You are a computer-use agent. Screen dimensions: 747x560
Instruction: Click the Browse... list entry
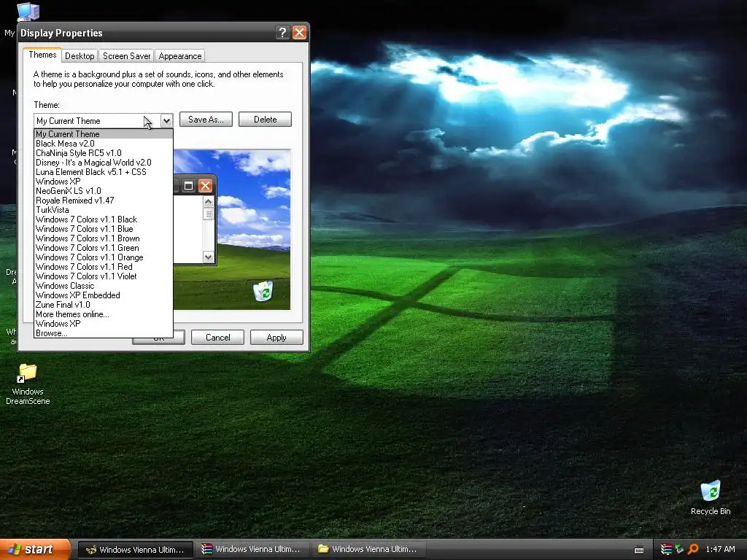(x=104, y=333)
